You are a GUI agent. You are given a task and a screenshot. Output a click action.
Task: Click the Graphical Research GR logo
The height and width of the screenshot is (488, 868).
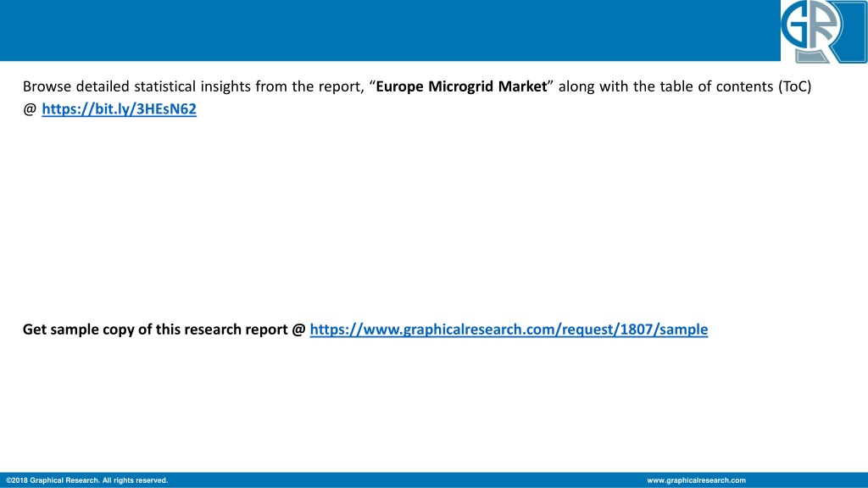[824, 31]
